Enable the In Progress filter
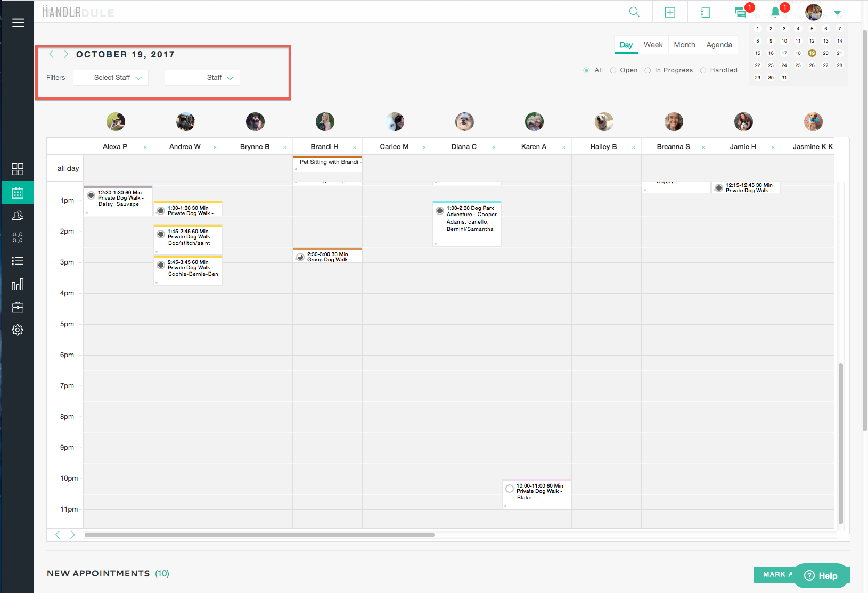 (x=648, y=70)
